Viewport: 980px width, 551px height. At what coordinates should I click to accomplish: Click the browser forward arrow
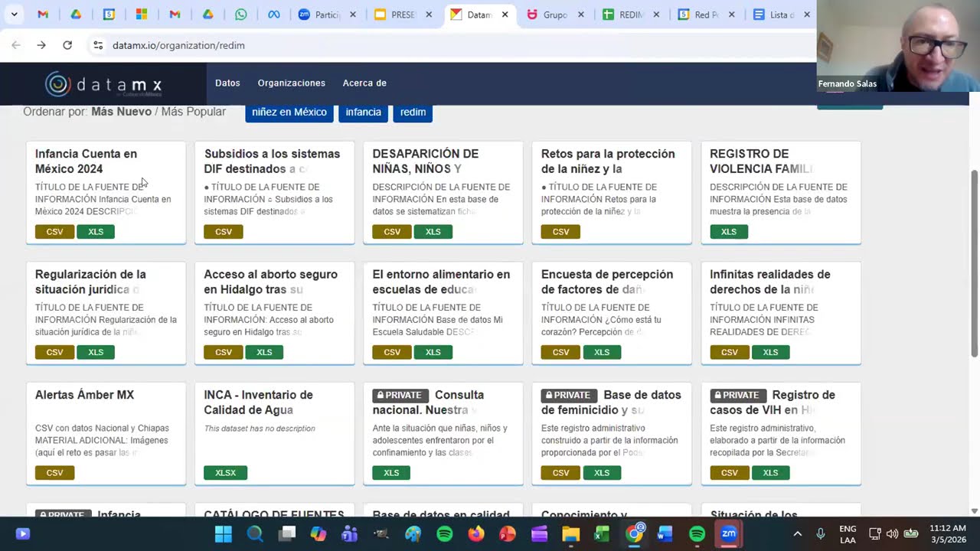point(41,45)
